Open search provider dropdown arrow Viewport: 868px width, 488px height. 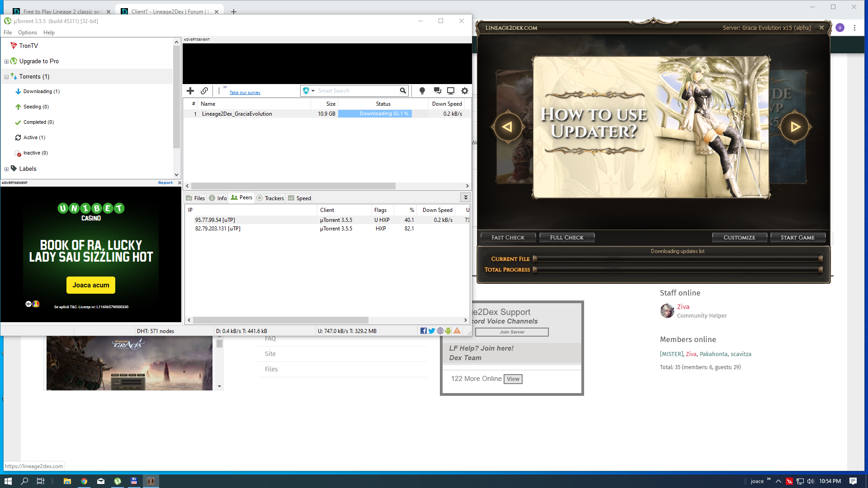[313, 91]
